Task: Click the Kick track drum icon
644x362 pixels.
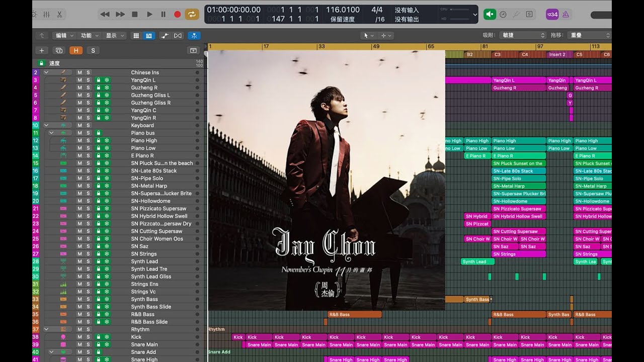Action: [x=63, y=337]
